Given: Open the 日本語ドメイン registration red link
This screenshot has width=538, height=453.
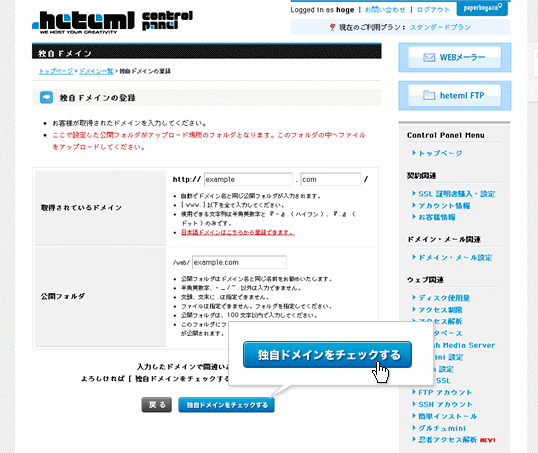Looking at the screenshot, I should tap(238, 232).
